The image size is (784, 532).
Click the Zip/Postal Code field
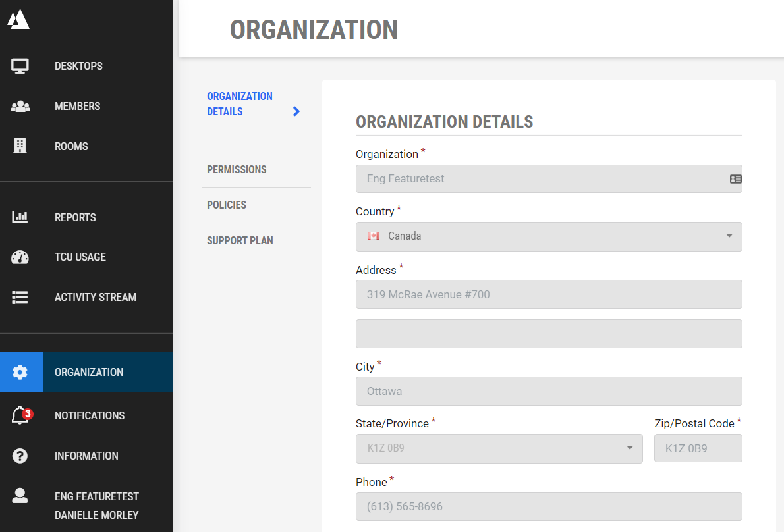coord(698,448)
